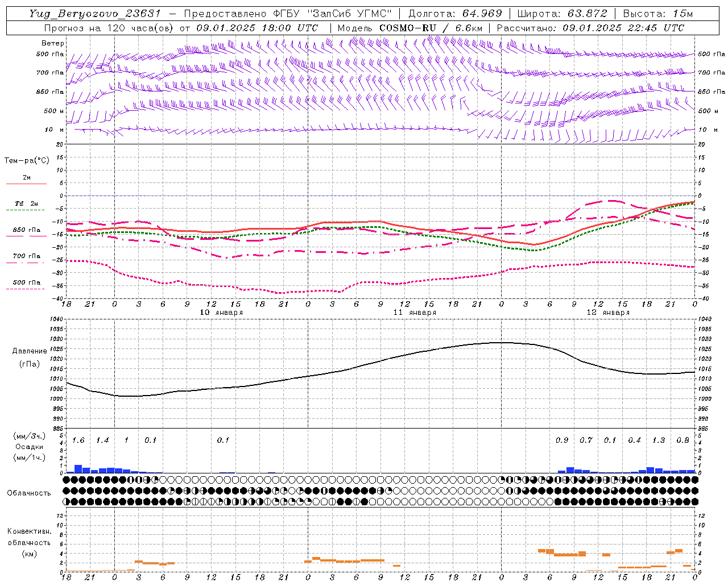728x582 pixels.
Task: Click the Конвективн. convective cloud label
Action: tap(29, 531)
